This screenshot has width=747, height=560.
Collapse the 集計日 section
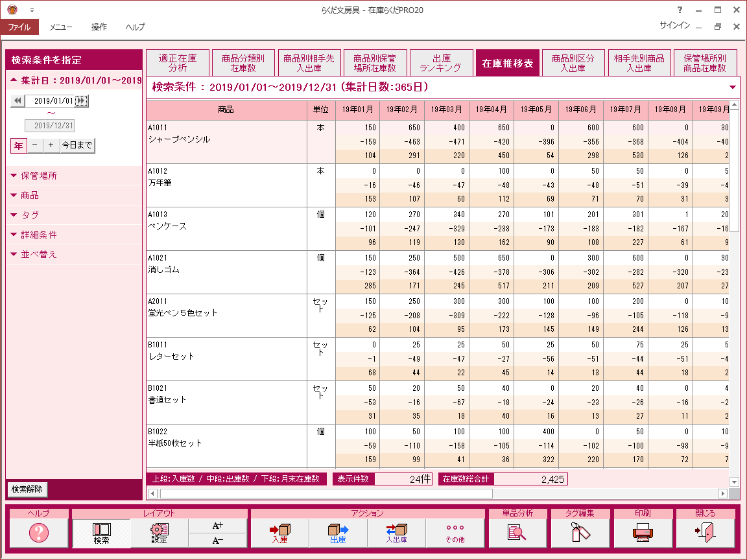click(14, 80)
